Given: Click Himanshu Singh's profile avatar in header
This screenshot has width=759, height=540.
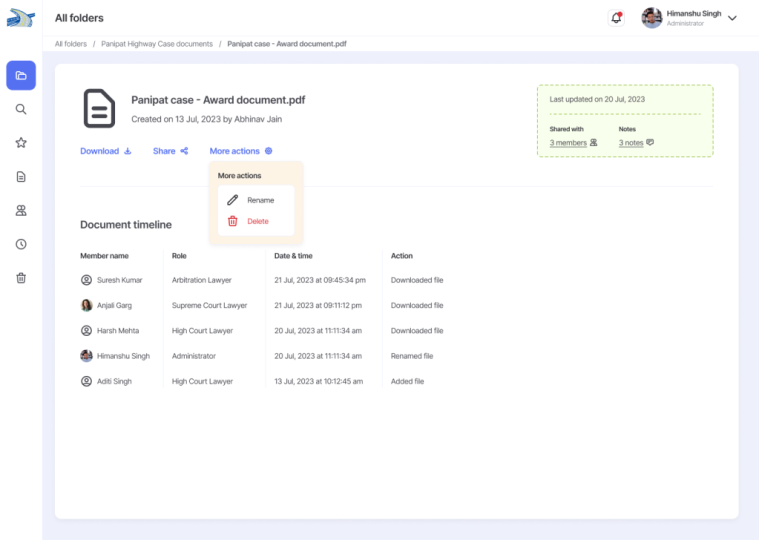Looking at the screenshot, I should tap(652, 18).
